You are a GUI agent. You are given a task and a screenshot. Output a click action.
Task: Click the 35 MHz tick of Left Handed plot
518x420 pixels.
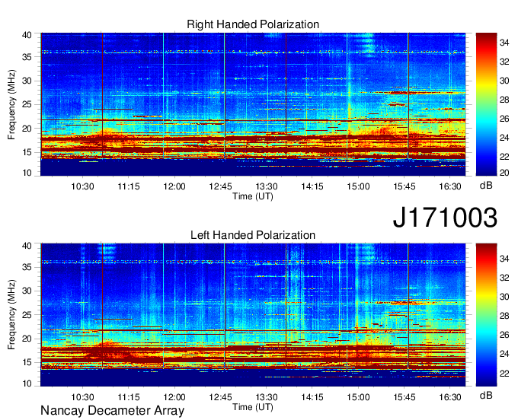[27, 267]
